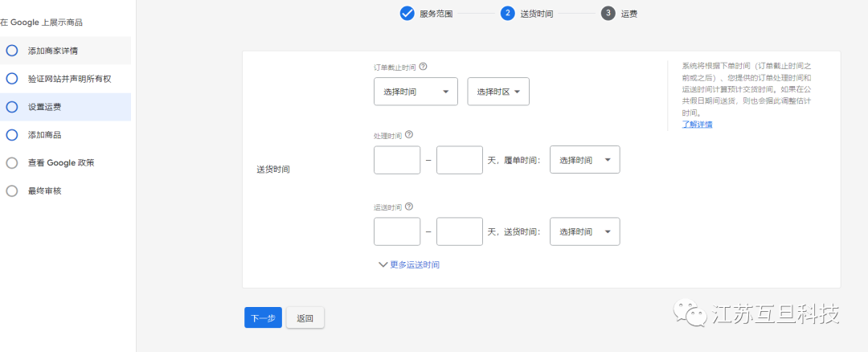Select the 添加商家详情 status circle
This screenshot has width=868, height=352.
12,51
